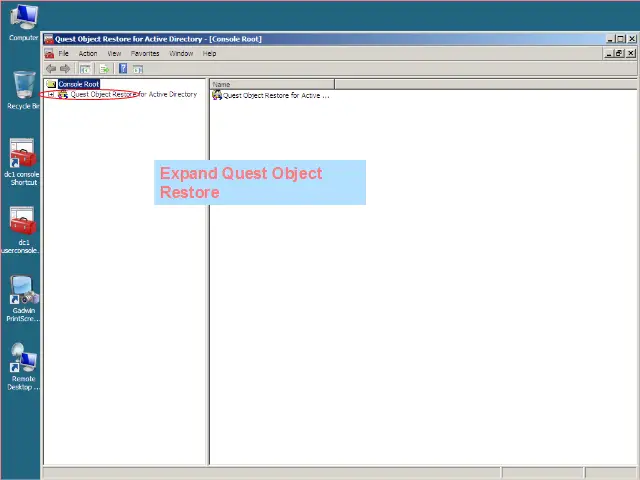Click Quest Object Restore icon in the tree
Image resolution: width=640 pixels, height=480 pixels.
[x=62, y=95]
